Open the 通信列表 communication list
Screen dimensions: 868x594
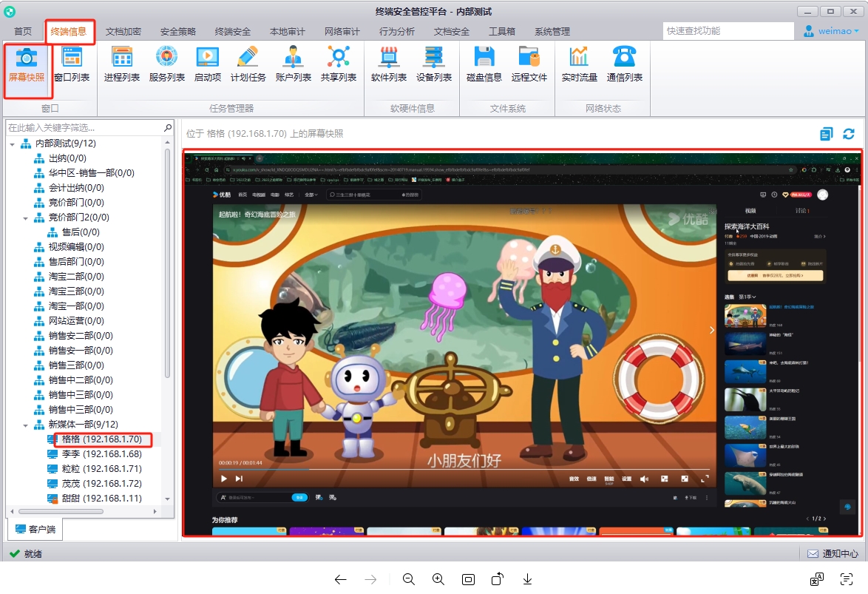pyautogui.click(x=625, y=65)
